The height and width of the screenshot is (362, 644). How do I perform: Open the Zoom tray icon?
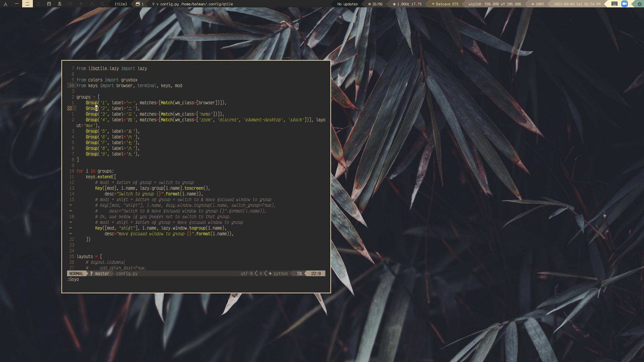[x=624, y=4]
